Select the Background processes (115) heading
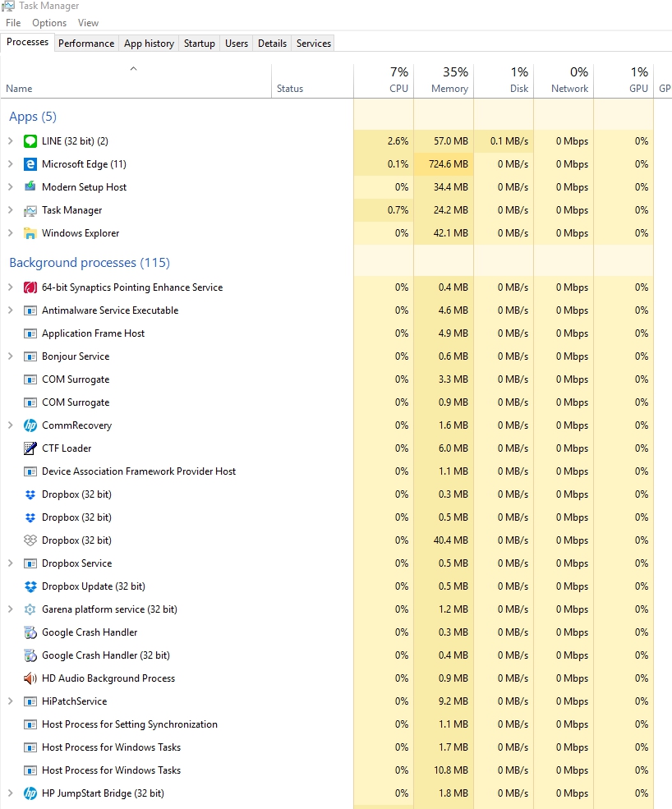The width and height of the screenshot is (672, 809). coord(90,263)
